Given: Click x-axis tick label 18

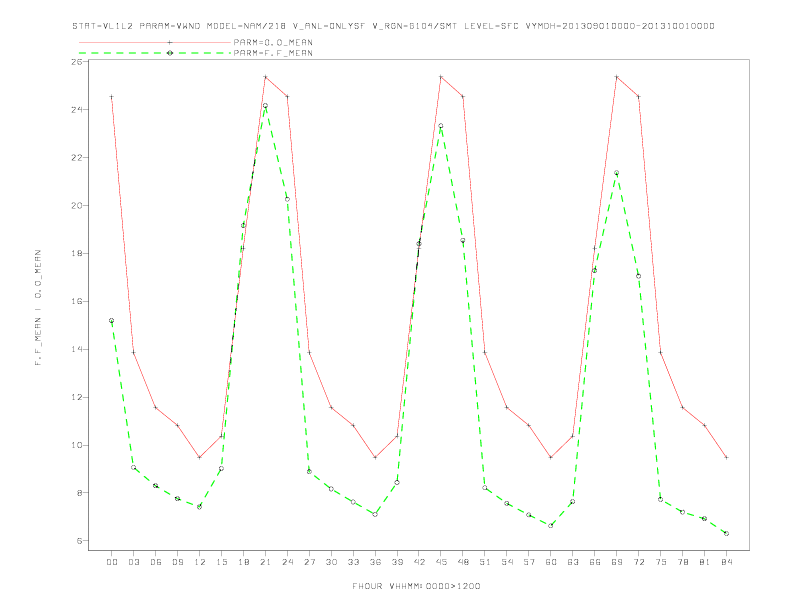Looking at the screenshot, I should click(243, 562).
